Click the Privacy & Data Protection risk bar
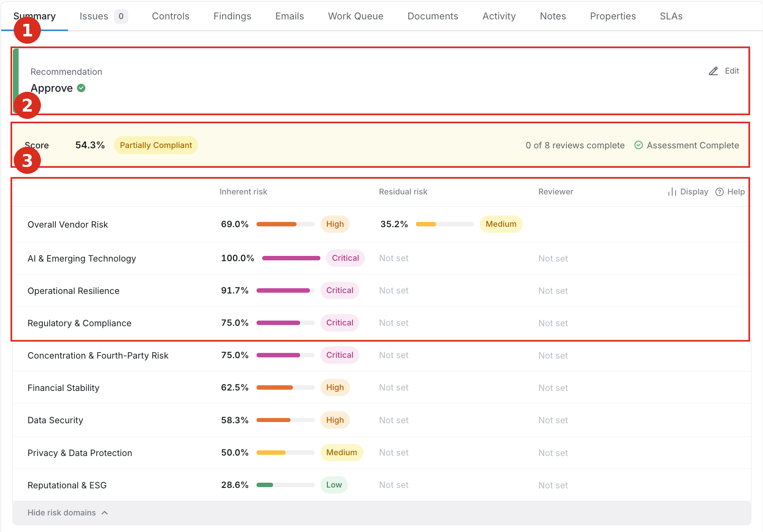The width and height of the screenshot is (763, 532). [286, 452]
